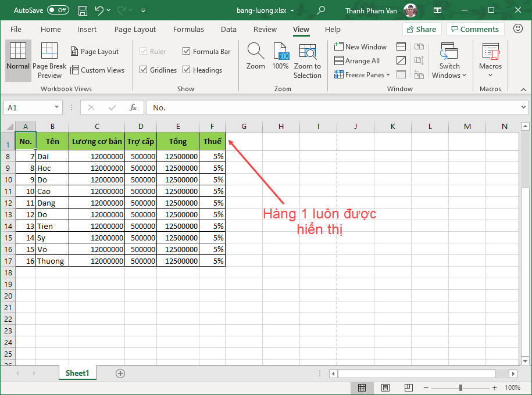532x395 pixels.
Task: Click the Thanh Pham Van account name
Action: click(x=371, y=11)
